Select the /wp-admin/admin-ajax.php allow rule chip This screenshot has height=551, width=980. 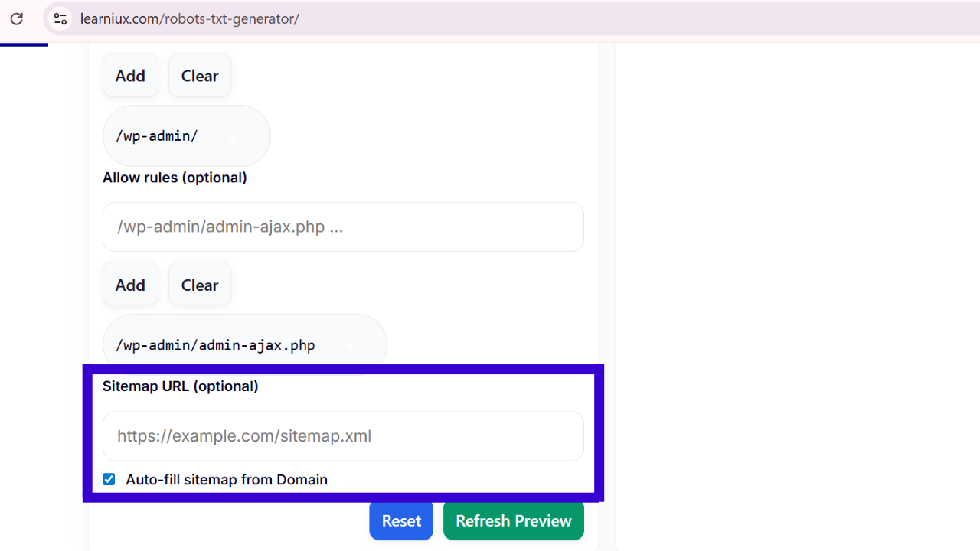[215, 346]
